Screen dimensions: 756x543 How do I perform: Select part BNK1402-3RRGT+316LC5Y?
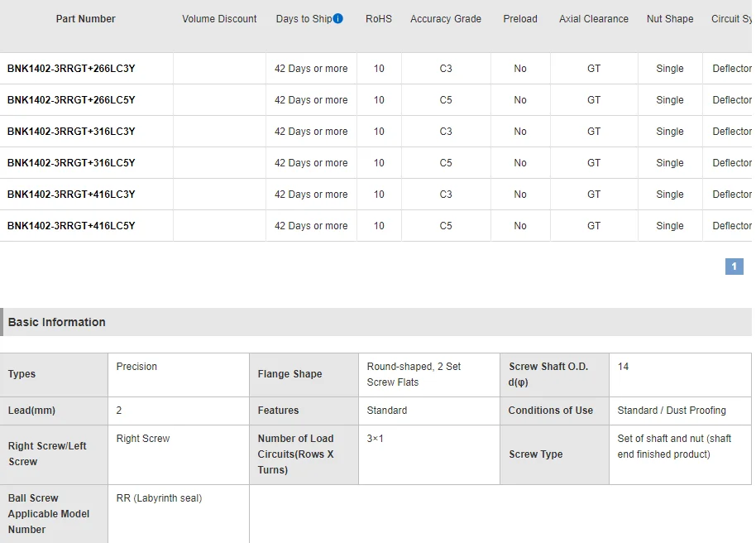coord(71,163)
